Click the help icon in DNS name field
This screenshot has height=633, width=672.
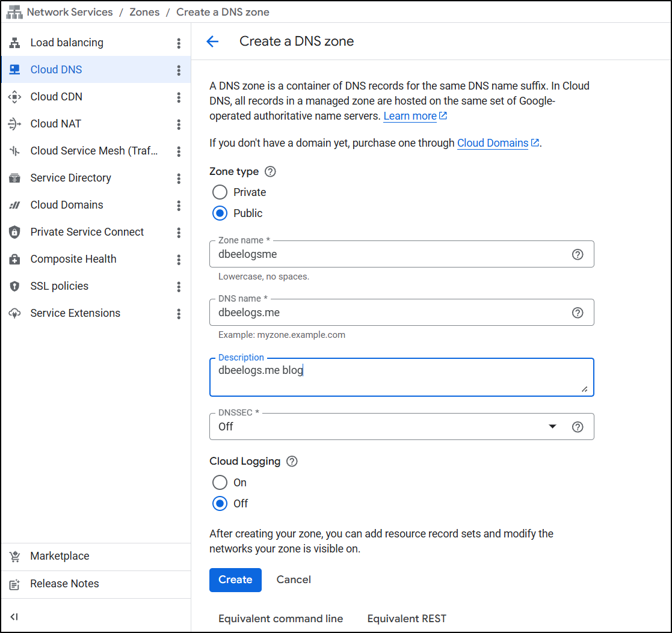point(577,313)
